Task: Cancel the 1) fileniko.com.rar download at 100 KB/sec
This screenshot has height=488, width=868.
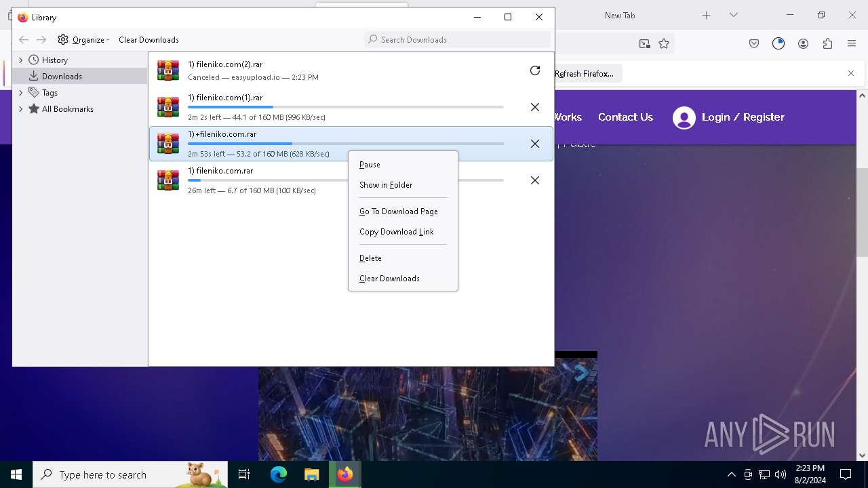Action: pos(535,180)
